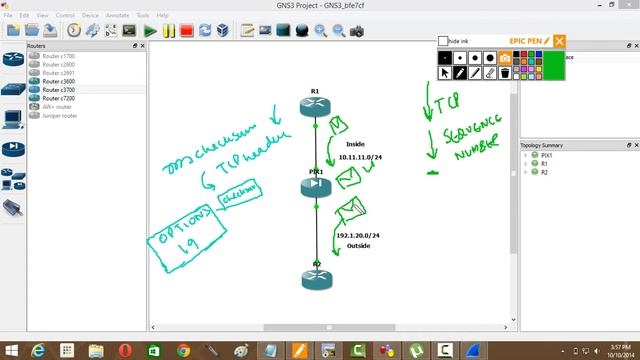The image size is (640, 360).
Task: Open the Control menu
Action: [65, 15]
